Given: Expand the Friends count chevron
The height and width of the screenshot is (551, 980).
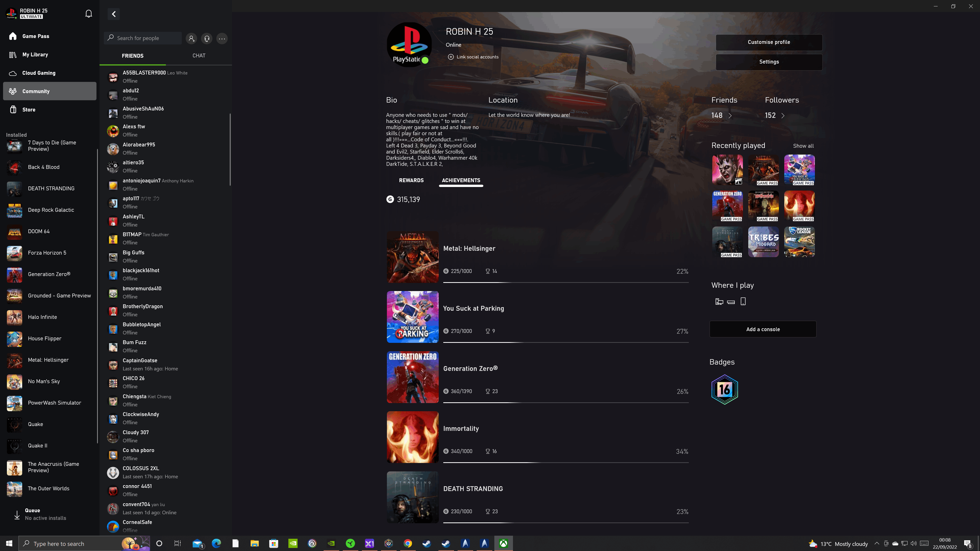Looking at the screenshot, I should coord(730,116).
